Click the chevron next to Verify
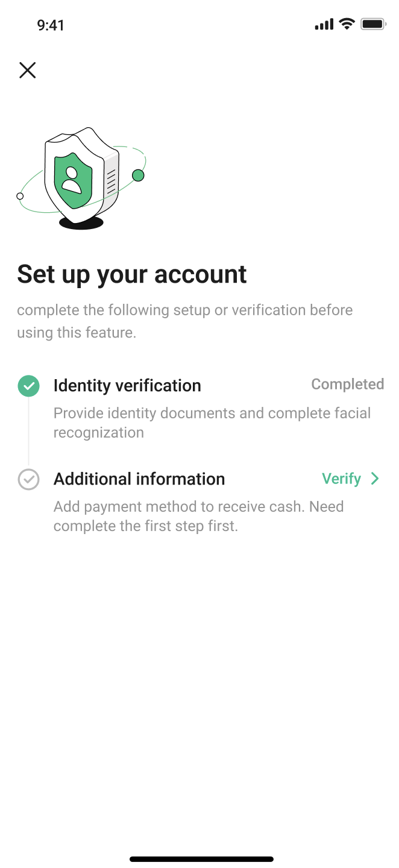 [375, 479]
